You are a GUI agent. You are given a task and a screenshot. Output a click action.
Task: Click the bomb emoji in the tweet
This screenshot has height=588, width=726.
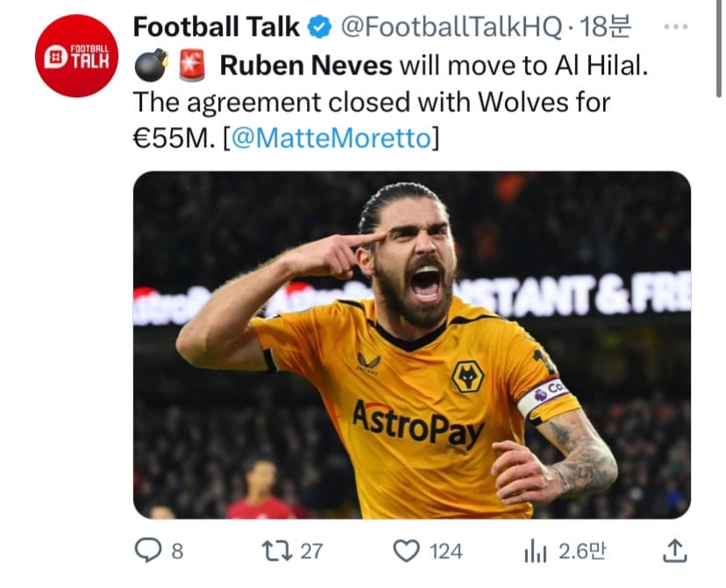click(x=152, y=66)
